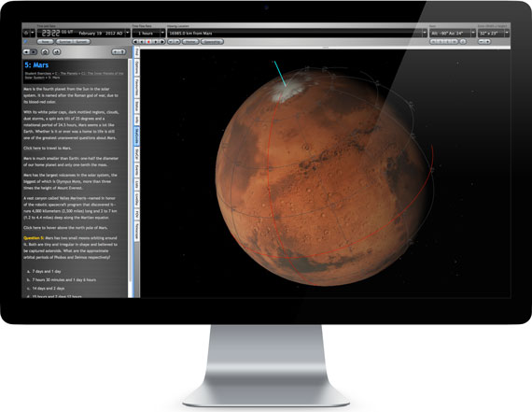Screen dimensions: 532x412
Task: Click the small blue icon beside Now button
Action: tap(25, 41)
